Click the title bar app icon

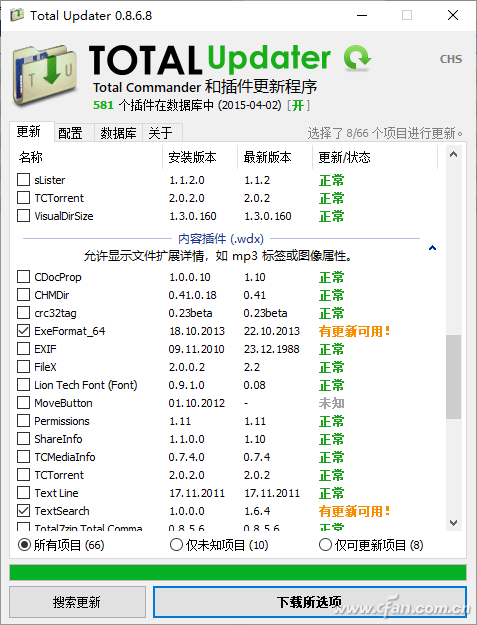(17, 15)
